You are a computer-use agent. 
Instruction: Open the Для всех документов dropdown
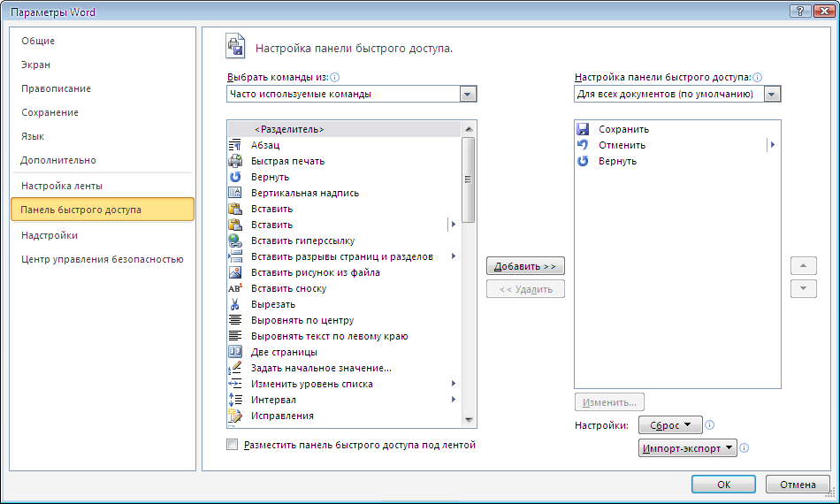point(772,95)
